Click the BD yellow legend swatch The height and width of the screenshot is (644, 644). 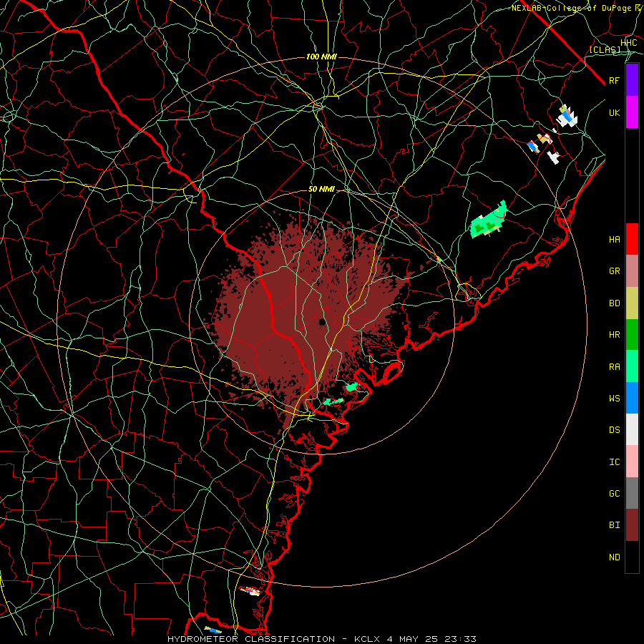coord(632,303)
